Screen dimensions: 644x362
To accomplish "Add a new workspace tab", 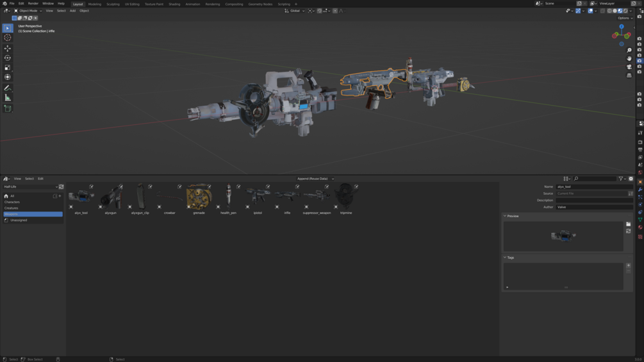I will click(296, 4).
